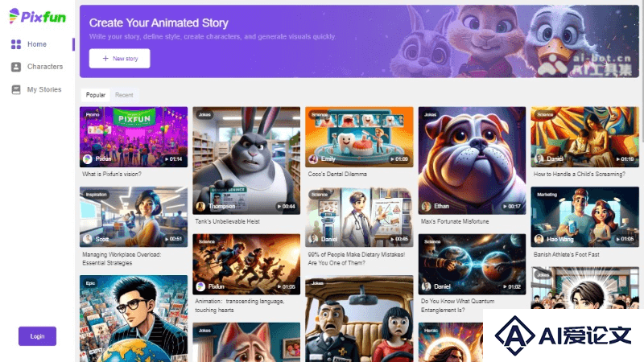The width and height of the screenshot is (644, 362).
Task: Click the Pixfun logo icon
Action: tap(14, 16)
